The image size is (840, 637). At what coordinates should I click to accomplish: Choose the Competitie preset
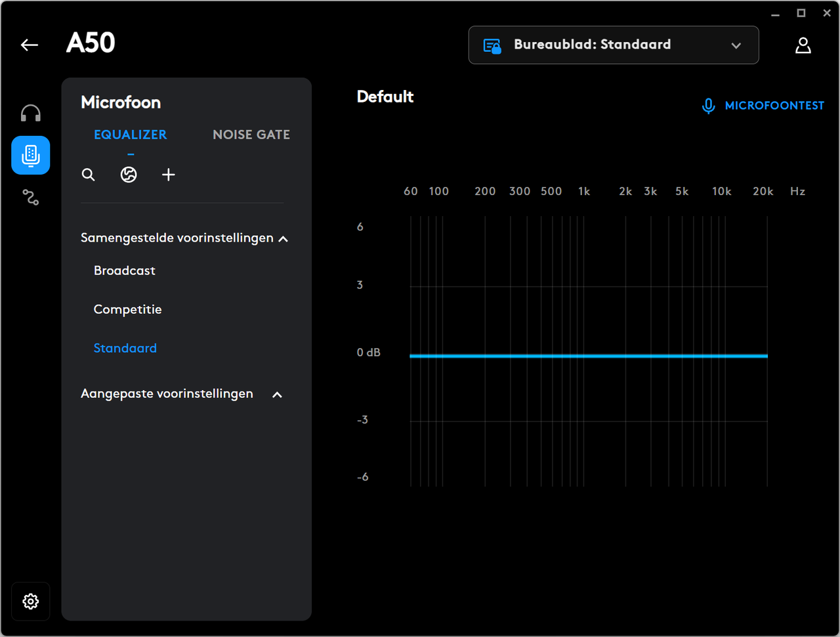(x=128, y=309)
